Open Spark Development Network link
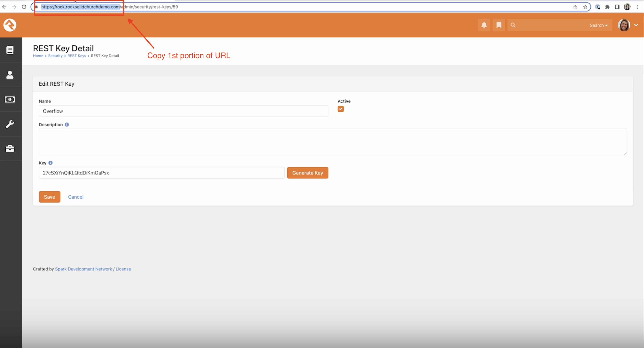The image size is (644, 348). pyautogui.click(x=84, y=269)
